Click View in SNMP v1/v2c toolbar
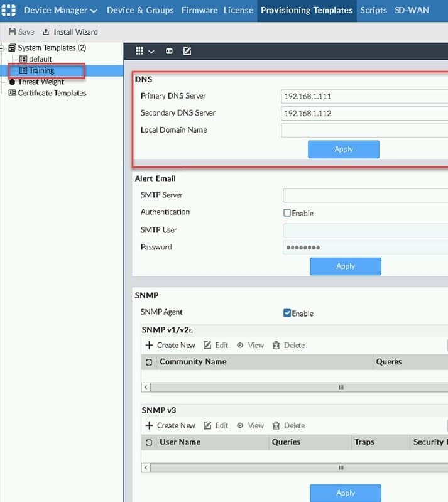448x502 pixels. coord(250,345)
